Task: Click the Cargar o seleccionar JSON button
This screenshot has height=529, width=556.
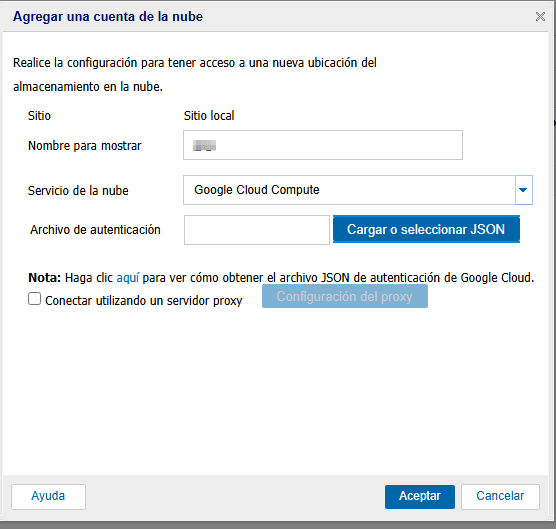Action: pos(426,229)
